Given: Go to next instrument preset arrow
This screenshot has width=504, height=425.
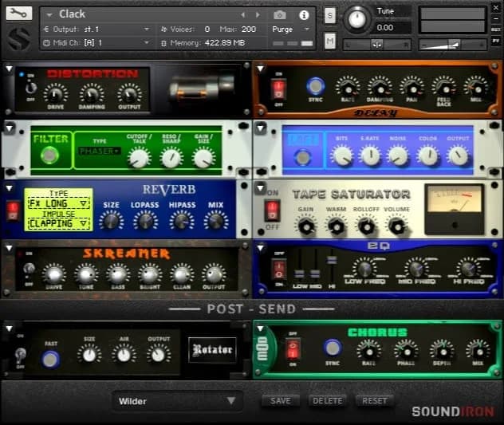Looking at the screenshot, I should (x=258, y=15).
